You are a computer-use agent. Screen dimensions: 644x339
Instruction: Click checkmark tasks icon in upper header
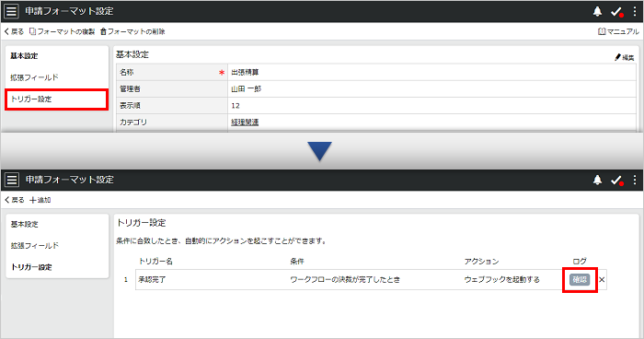616,12
